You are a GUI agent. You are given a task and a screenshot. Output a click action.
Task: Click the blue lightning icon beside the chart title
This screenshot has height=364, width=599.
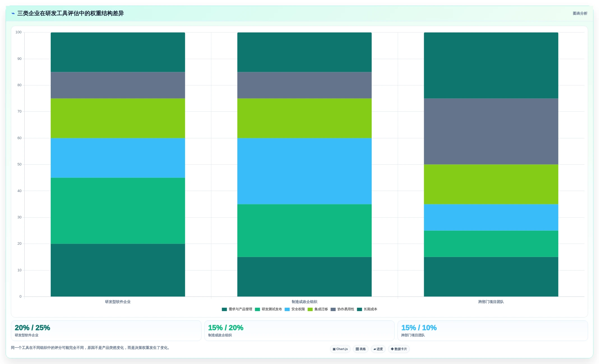point(13,13)
